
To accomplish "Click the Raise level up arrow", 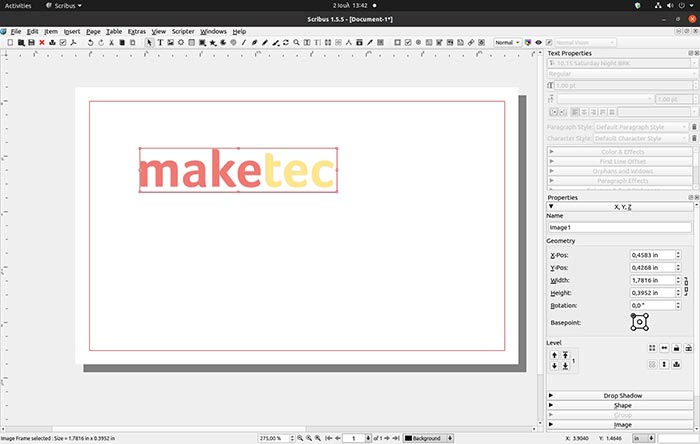I will click(554, 355).
